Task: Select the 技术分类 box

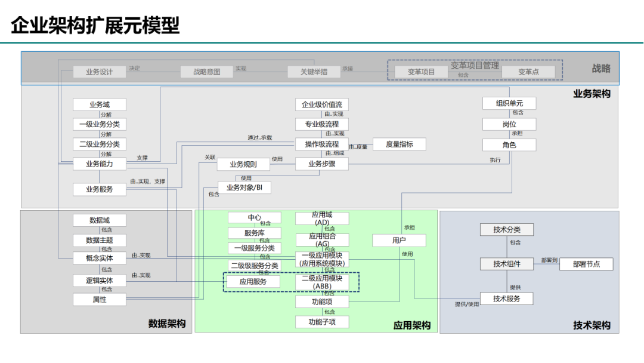Action: [x=507, y=229]
